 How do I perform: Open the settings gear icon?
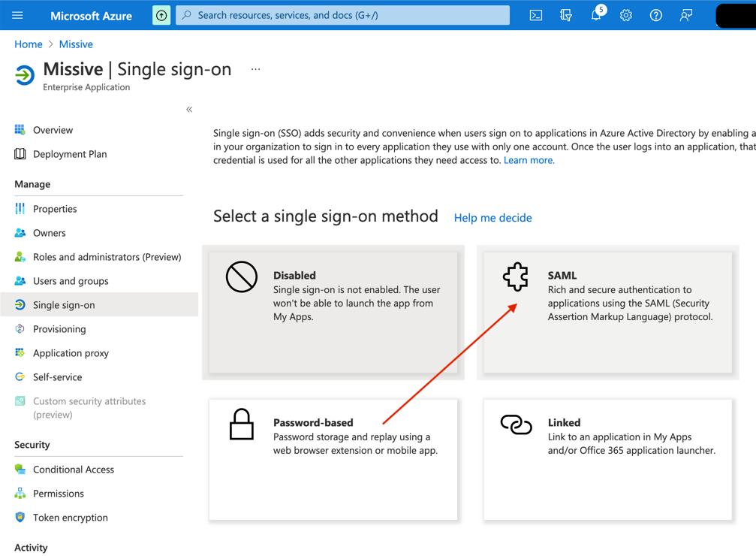pos(626,15)
